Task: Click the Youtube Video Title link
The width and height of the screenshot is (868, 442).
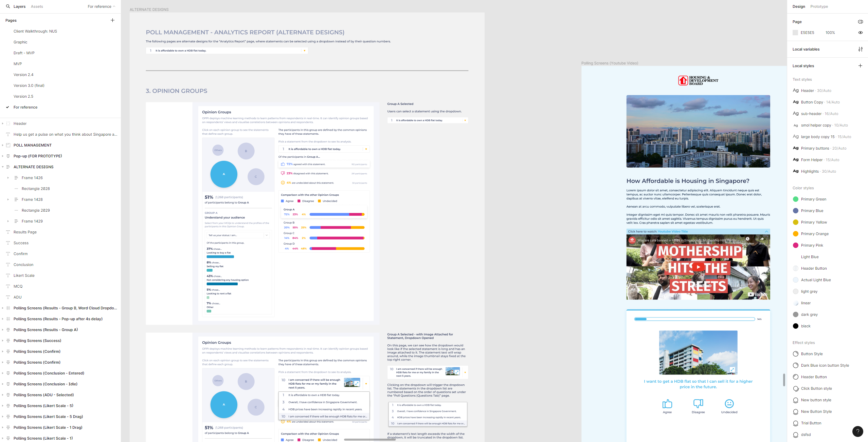Action: click(672, 232)
